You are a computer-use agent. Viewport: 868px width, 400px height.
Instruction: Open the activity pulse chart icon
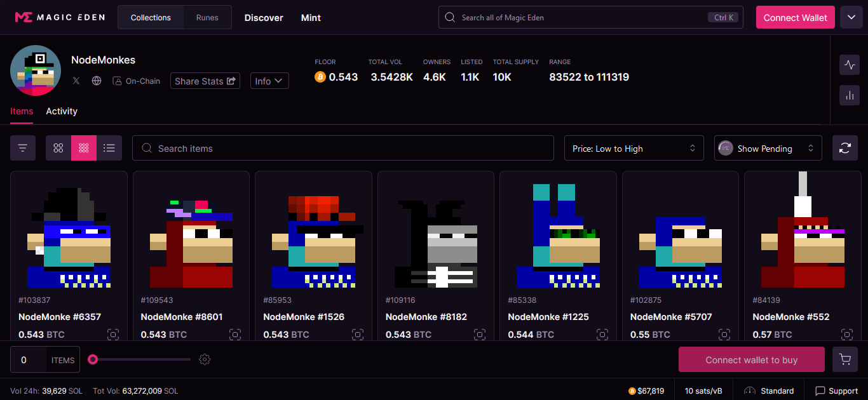pyautogui.click(x=850, y=65)
